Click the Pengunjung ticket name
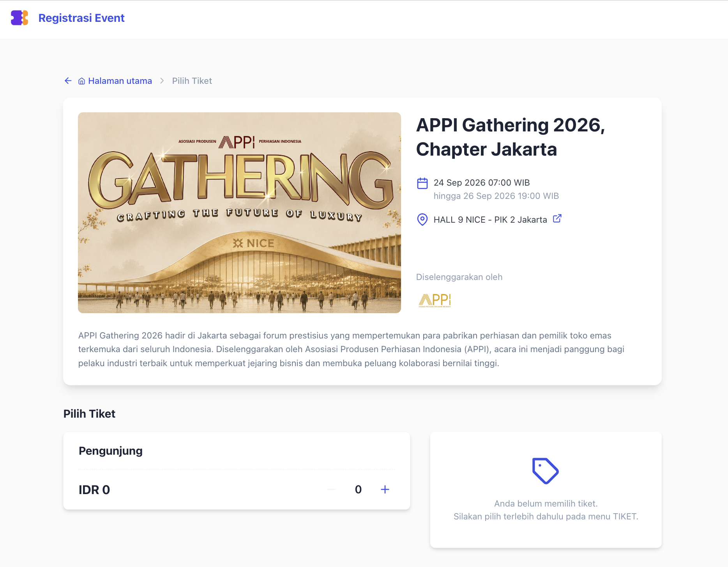Screen dimensions: 728x567 pos(111,451)
